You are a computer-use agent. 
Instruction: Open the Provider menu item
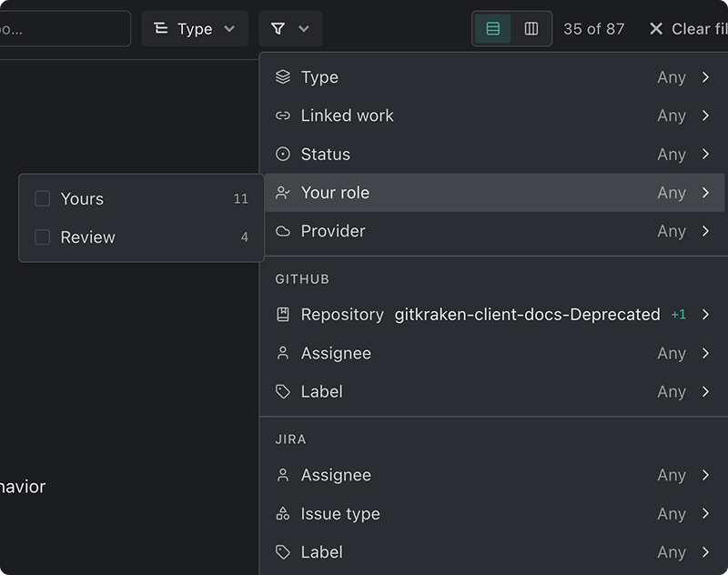pos(494,231)
